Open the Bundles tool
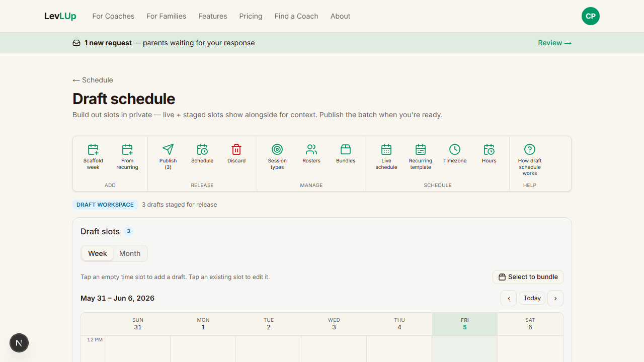 pos(346,154)
